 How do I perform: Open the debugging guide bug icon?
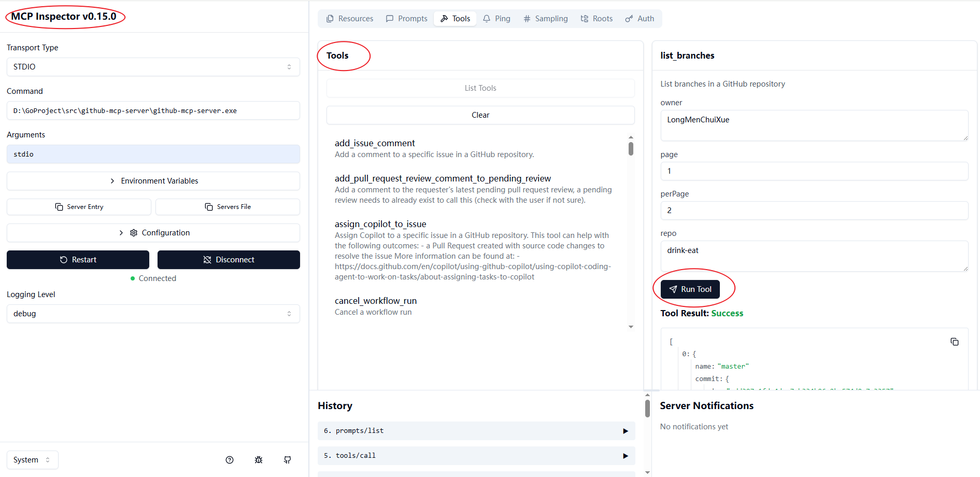click(259, 460)
